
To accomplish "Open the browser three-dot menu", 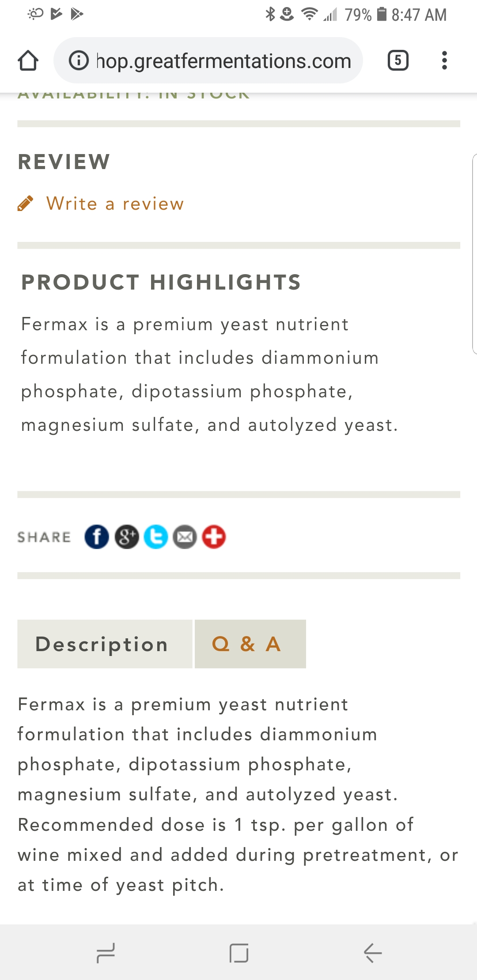I will pyautogui.click(x=444, y=60).
